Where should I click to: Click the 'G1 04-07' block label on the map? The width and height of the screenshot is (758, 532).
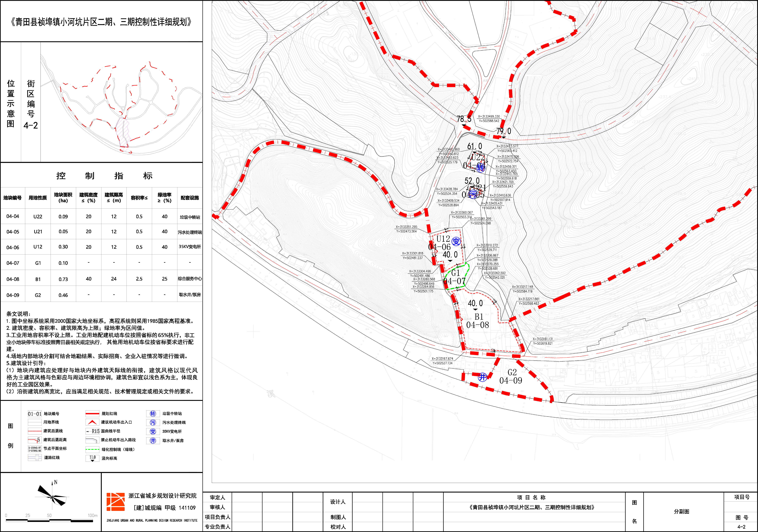point(455,277)
